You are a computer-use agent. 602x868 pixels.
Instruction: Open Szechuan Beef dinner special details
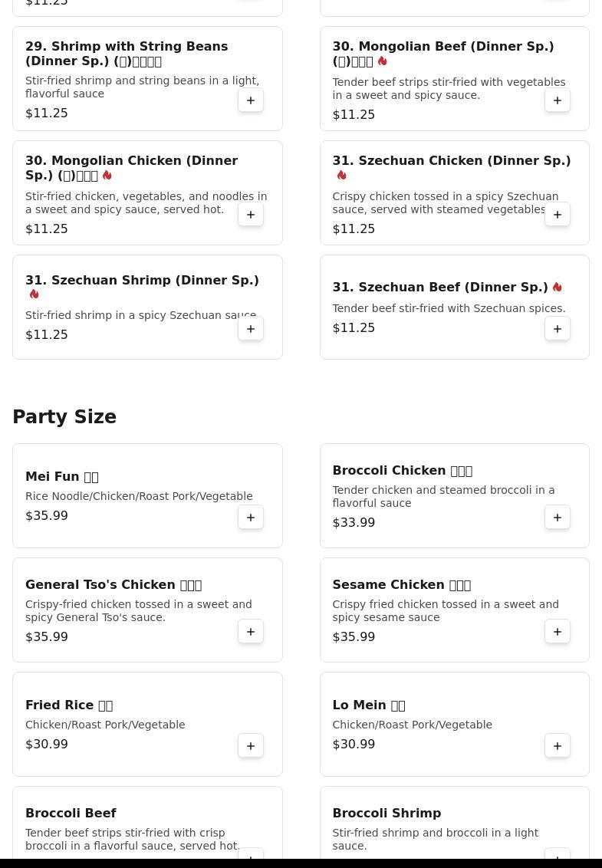(439, 288)
